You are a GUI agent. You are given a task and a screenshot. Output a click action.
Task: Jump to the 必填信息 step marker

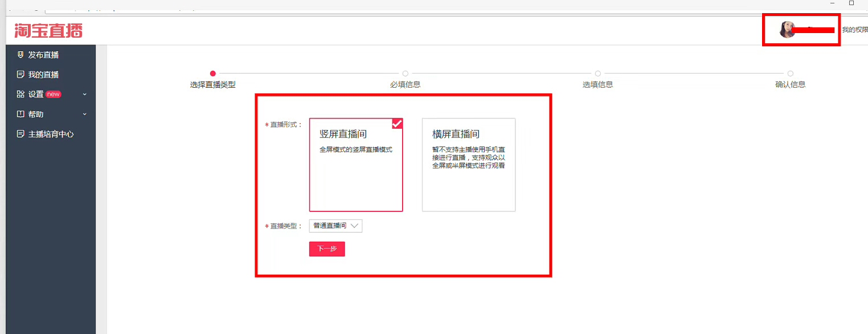point(405,74)
